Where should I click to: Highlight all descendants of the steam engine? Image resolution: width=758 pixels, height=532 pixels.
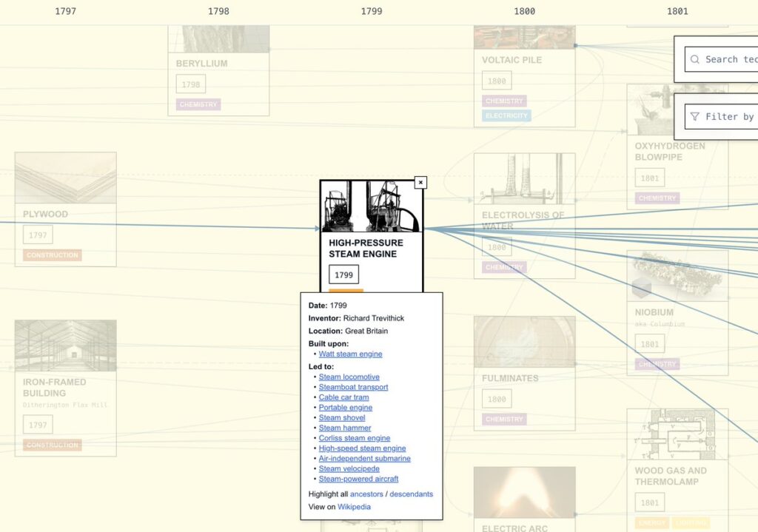(412, 494)
